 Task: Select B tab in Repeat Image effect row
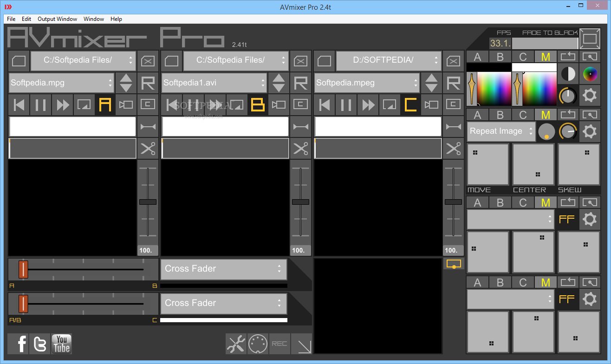pyautogui.click(x=500, y=115)
